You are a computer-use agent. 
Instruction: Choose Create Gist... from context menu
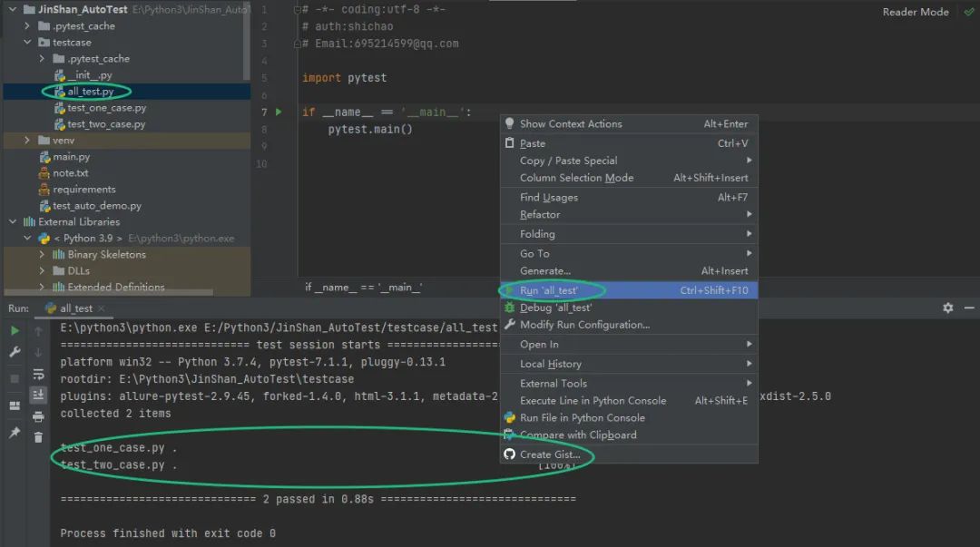tap(629, 454)
